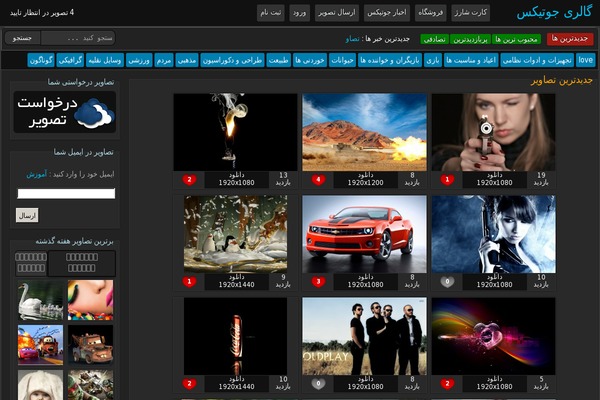
Task: Click the email address input box
Action: tap(66, 193)
